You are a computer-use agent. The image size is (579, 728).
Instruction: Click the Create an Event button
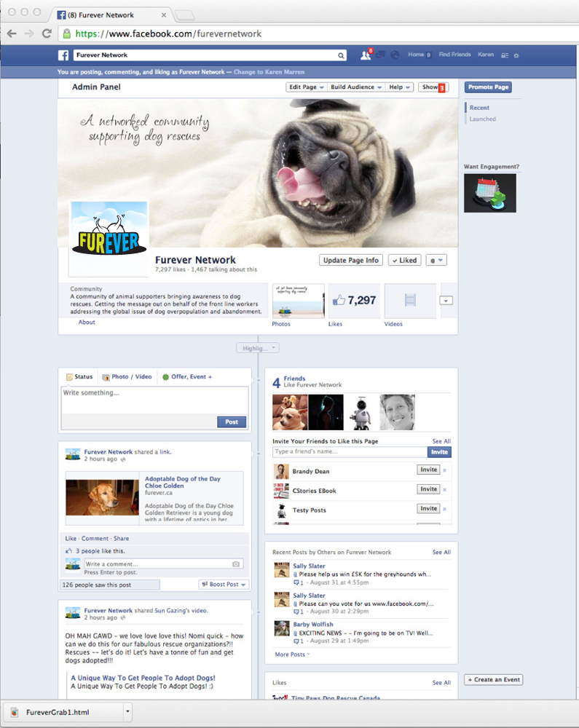[x=494, y=680]
